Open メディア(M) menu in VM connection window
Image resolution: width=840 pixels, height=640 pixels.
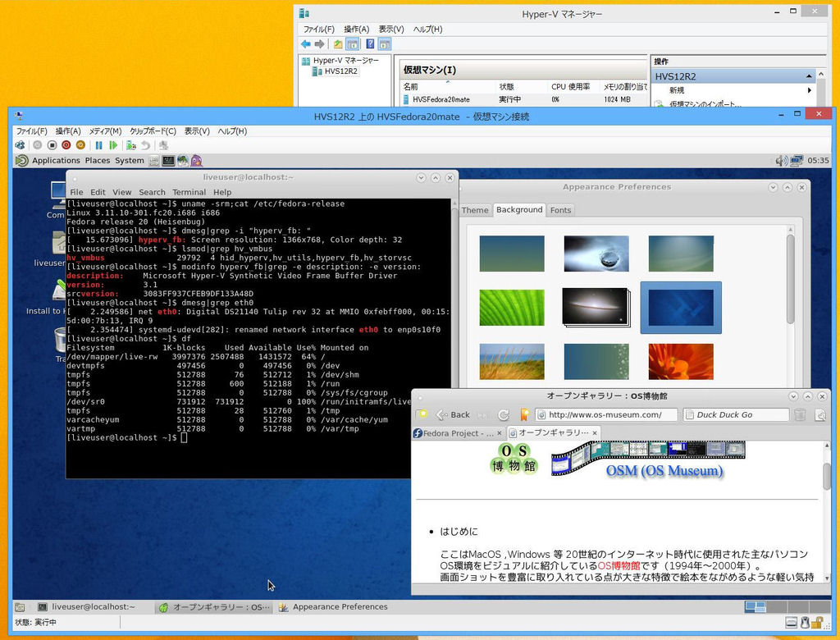105,131
